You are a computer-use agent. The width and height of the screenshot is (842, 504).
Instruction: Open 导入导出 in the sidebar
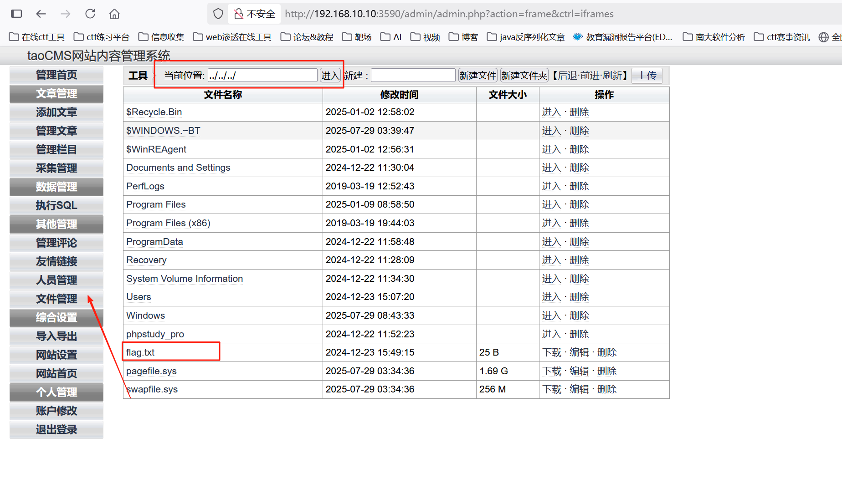[56, 336]
